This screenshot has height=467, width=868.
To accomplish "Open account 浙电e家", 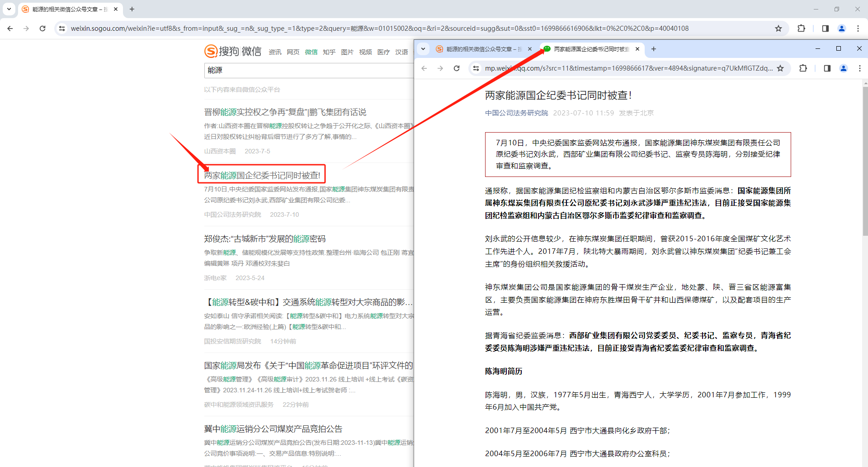I will pyautogui.click(x=215, y=278).
